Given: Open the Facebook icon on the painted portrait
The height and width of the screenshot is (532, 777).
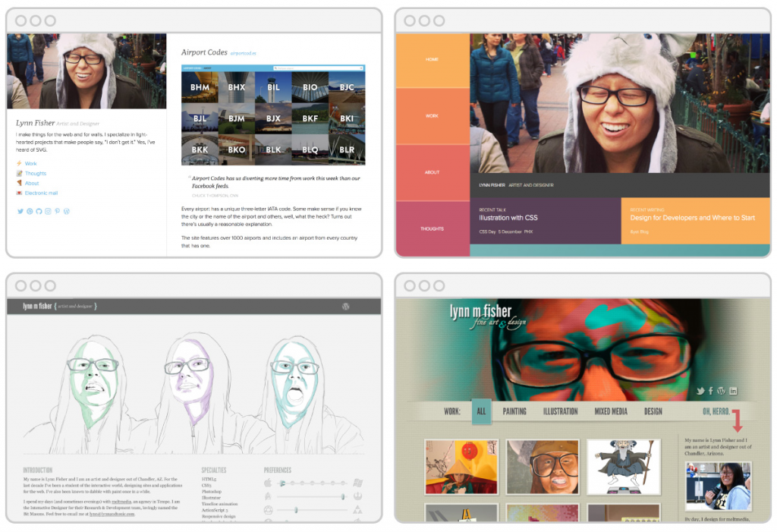Looking at the screenshot, I should [710, 391].
